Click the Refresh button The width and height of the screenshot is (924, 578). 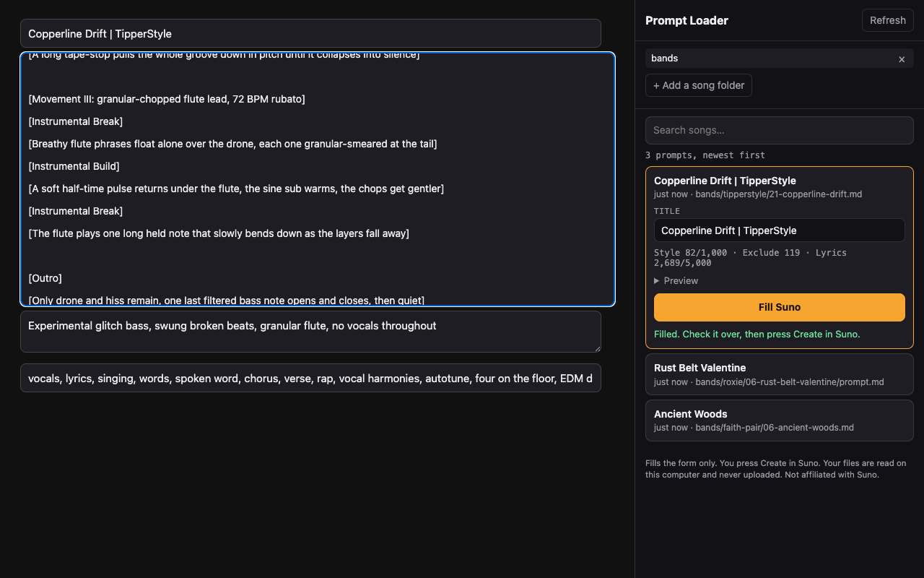pos(887,20)
